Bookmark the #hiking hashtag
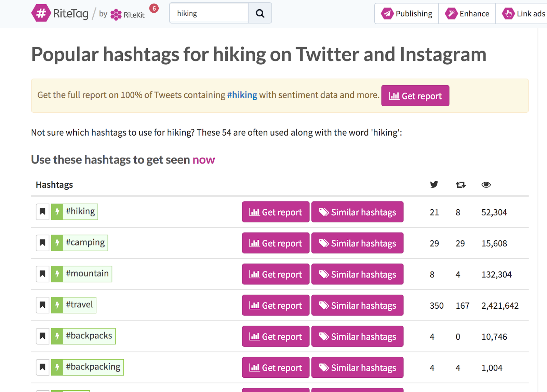The image size is (547, 392). click(x=42, y=212)
